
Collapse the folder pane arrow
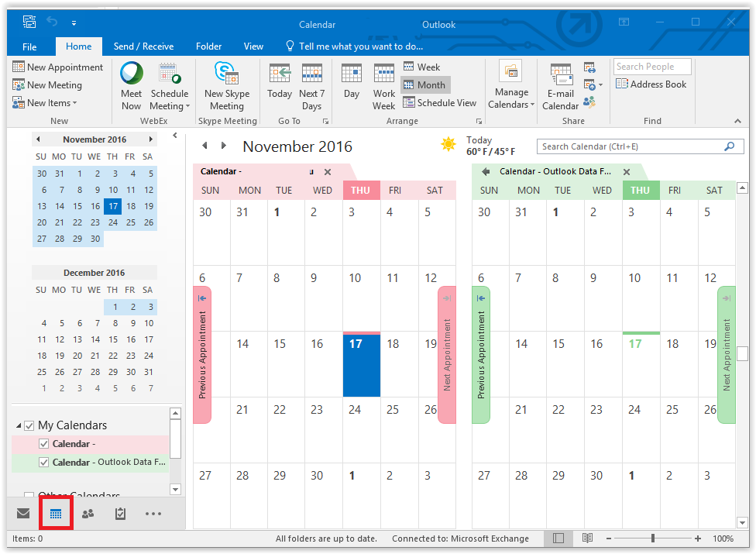(175, 136)
